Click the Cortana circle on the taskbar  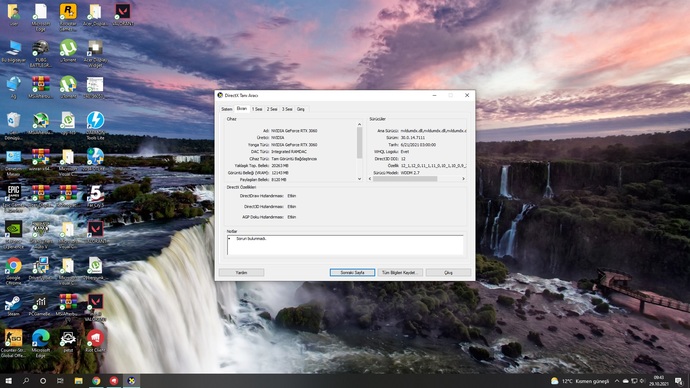pyautogui.click(x=43, y=381)
